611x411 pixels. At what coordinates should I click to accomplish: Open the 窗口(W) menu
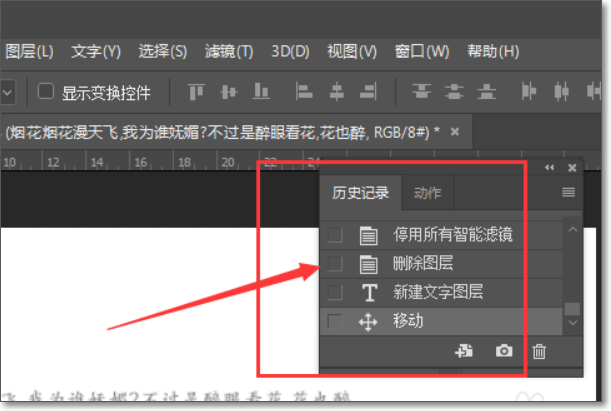[x=422, y=51]
